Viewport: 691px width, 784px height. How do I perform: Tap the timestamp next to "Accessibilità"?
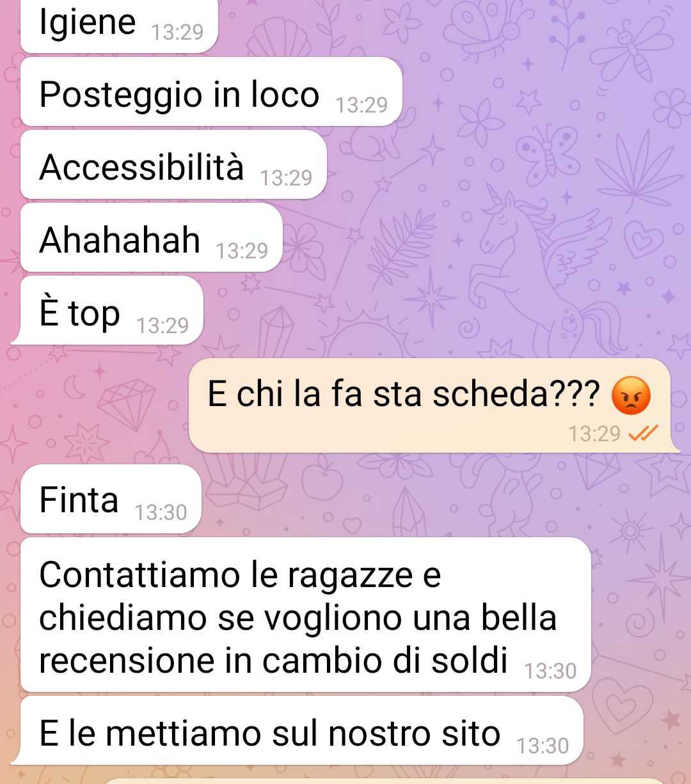click(x=286, y=178)
